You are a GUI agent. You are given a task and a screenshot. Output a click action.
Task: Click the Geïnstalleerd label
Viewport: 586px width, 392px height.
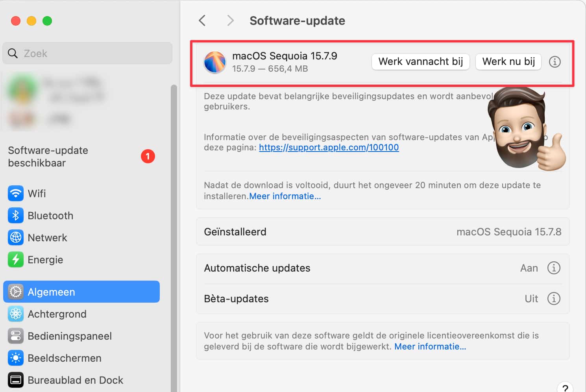point(235,232)
